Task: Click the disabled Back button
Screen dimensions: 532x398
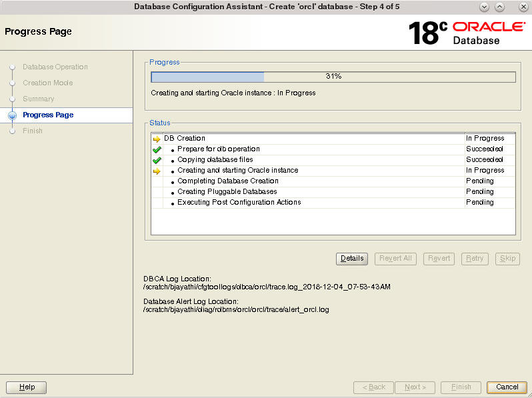Action: 373,387
